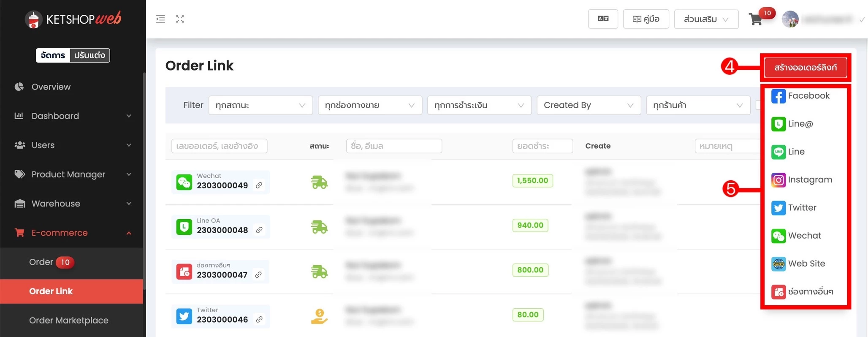Screen dimensions: 868x337
Task: Collapse the sidebar menu icon
Action: click(160, 19)
